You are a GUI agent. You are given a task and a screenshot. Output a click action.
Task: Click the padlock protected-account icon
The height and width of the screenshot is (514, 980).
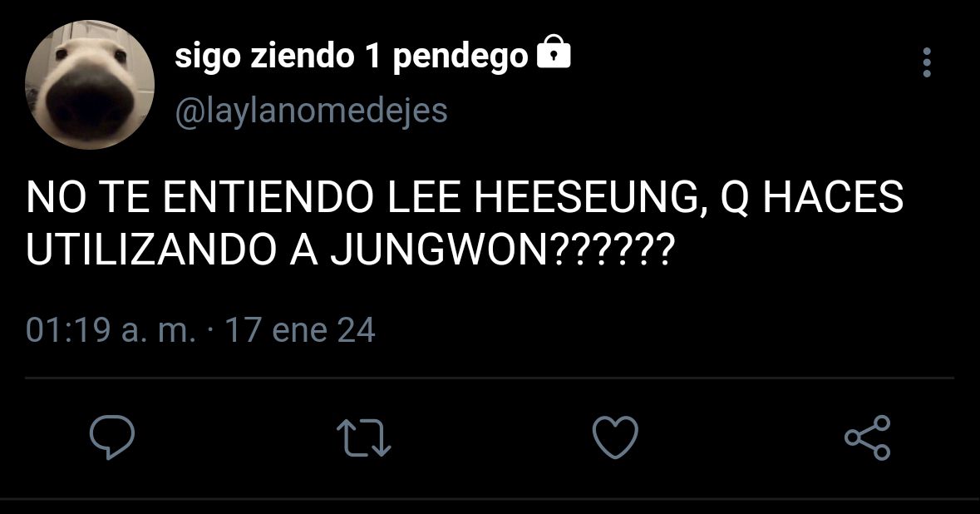tap(554, 52)
